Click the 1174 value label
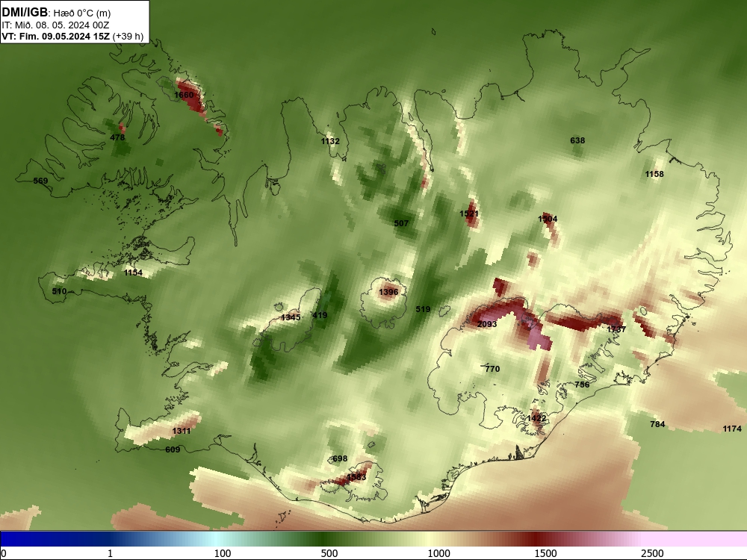 click(732, 429)
